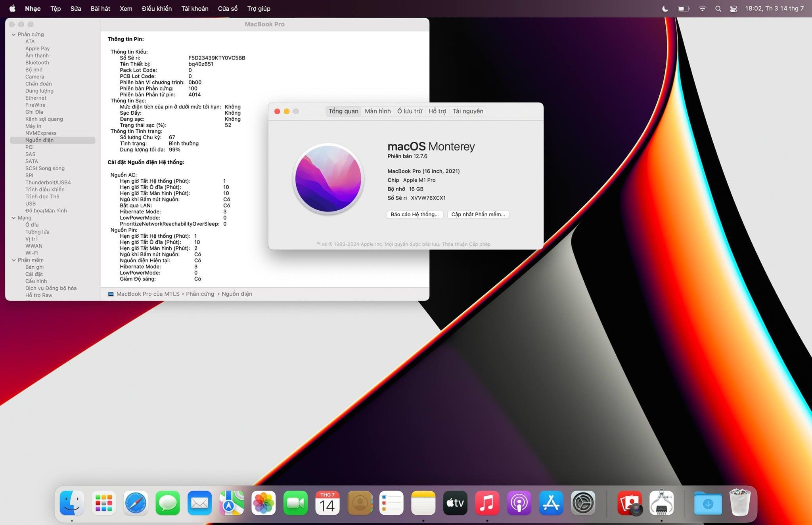Image resolution: width=812 pixels, height=525 pixels.
Task: Select Apple Pay in sidebar
Action: pos(37,48)
